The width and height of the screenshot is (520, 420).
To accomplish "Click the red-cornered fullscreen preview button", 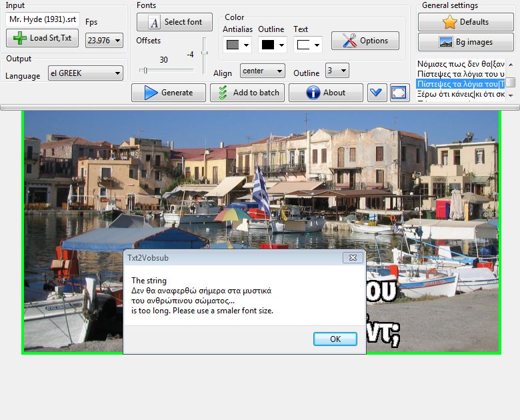I will pyautogui.click(x=399, y=93).
